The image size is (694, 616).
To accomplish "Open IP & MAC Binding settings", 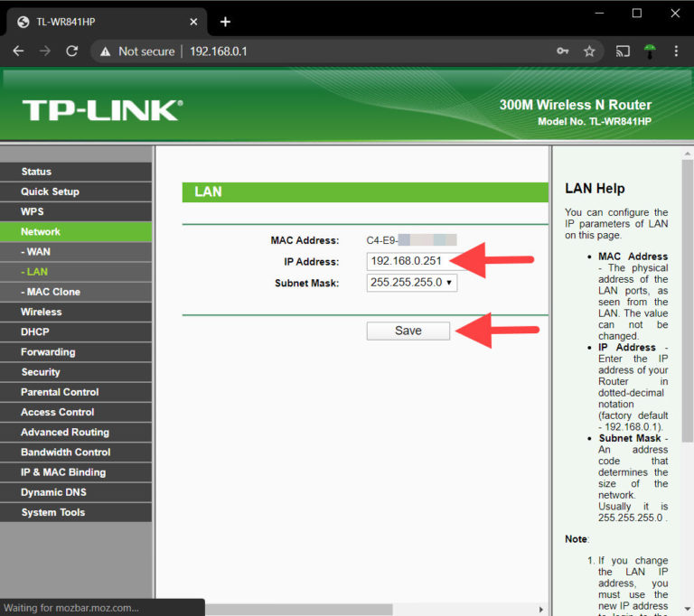I will [x=76, y=472].
